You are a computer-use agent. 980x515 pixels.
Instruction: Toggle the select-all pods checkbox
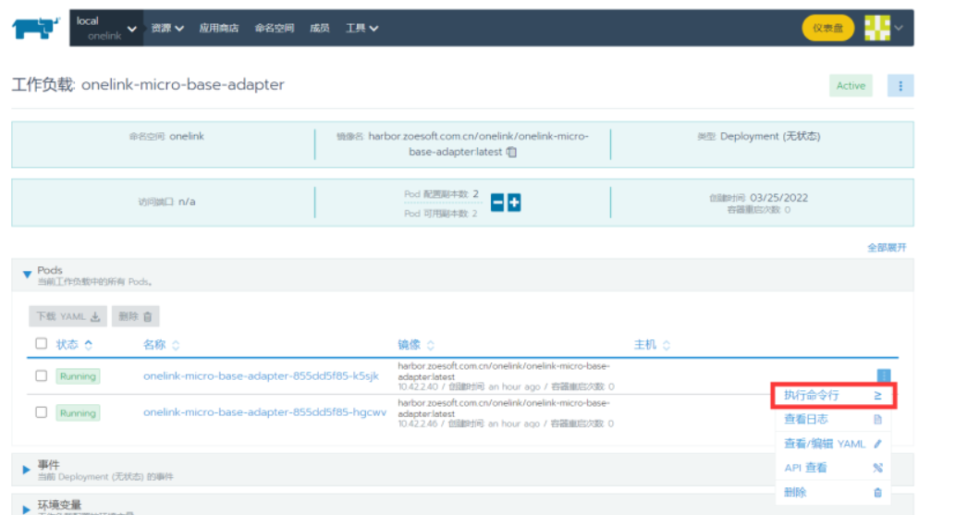42,343
